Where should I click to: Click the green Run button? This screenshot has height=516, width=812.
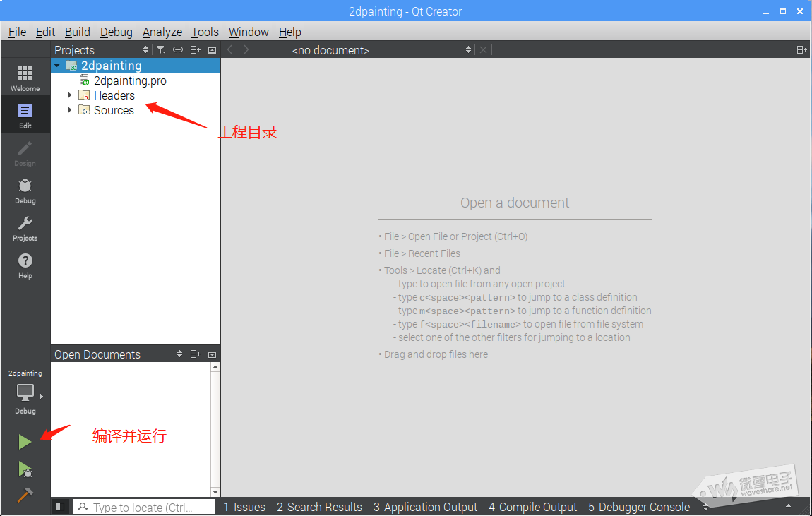[x=25, y=442]
